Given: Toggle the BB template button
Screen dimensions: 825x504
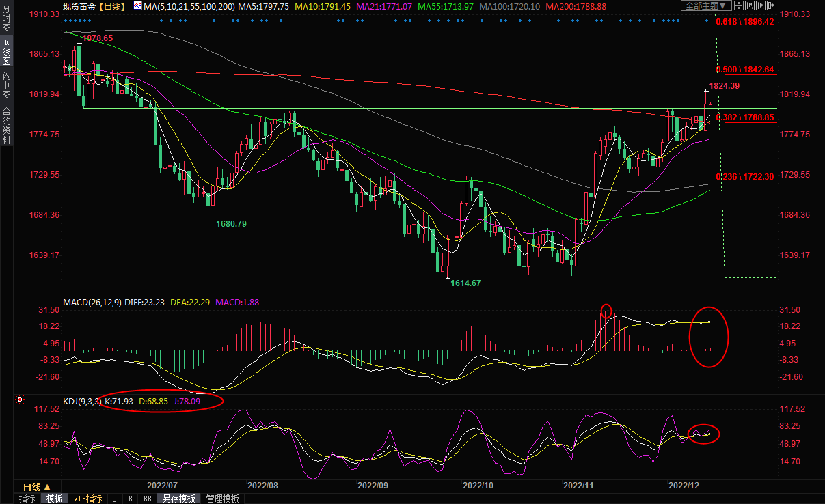Looking at the screenshot, I should 147,499.
